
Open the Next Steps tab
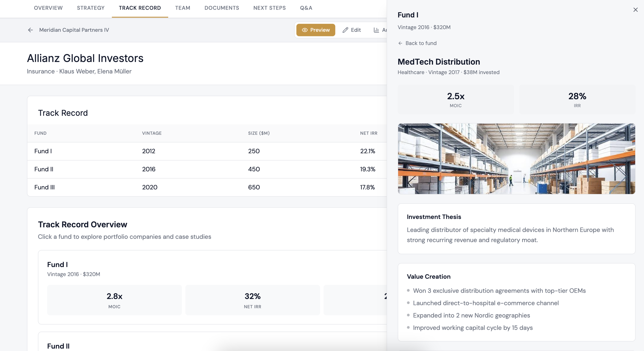click(x=269, y=8)
